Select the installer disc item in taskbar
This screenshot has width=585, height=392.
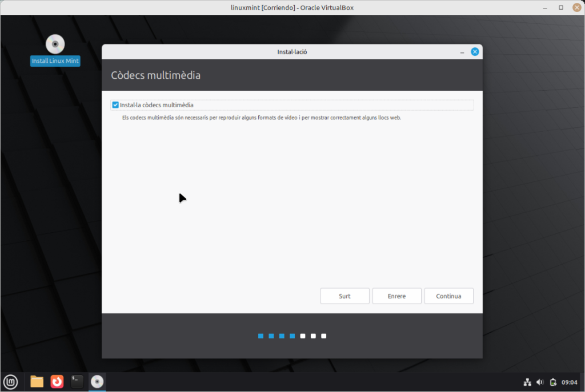[x=97, y=381]
